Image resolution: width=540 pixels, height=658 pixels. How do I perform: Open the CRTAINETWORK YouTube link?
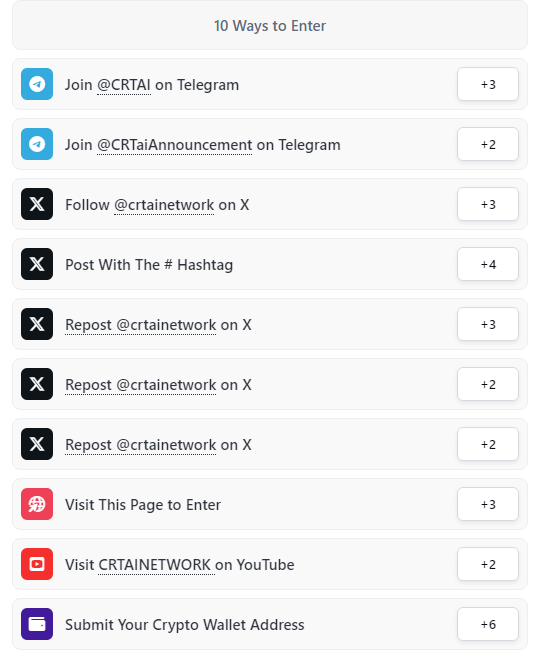157,565
